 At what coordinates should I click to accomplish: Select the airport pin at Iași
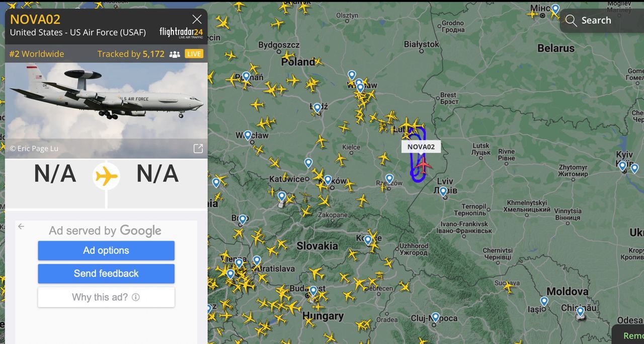(544, 301)
